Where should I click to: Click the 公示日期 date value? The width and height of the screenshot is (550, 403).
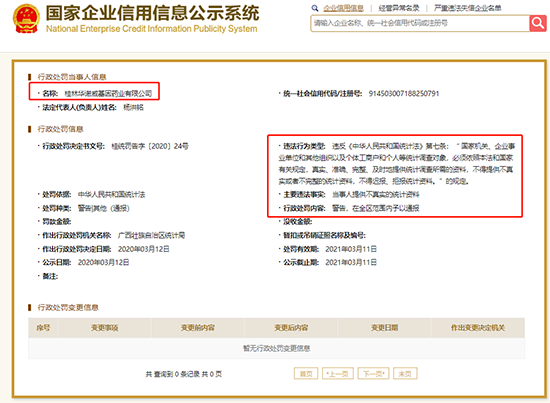pos(103,262)
